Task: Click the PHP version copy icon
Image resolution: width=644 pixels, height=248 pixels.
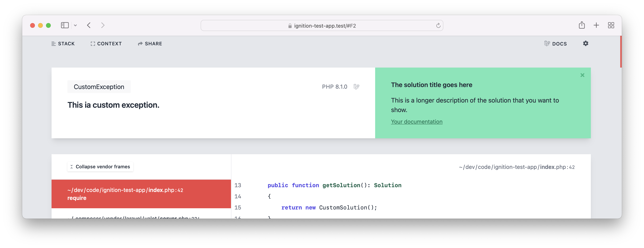Action: tap(356, 86)
